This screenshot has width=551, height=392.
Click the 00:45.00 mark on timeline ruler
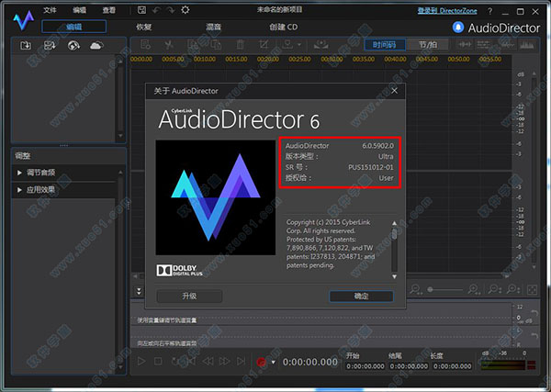[427, 59]
